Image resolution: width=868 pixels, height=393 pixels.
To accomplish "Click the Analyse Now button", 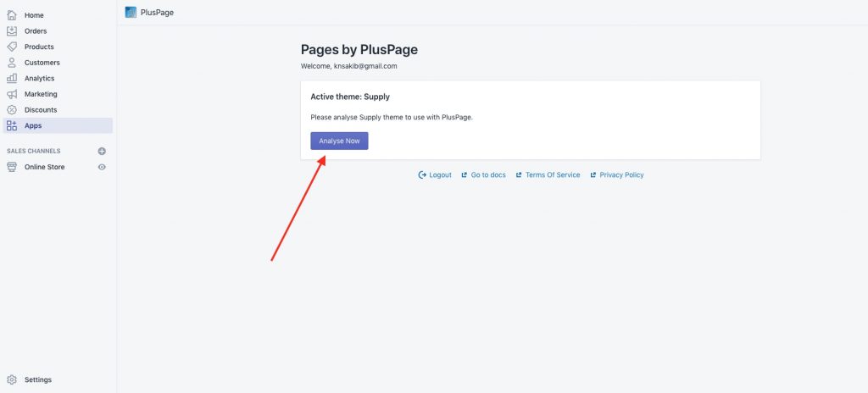I will pos(339,141).
